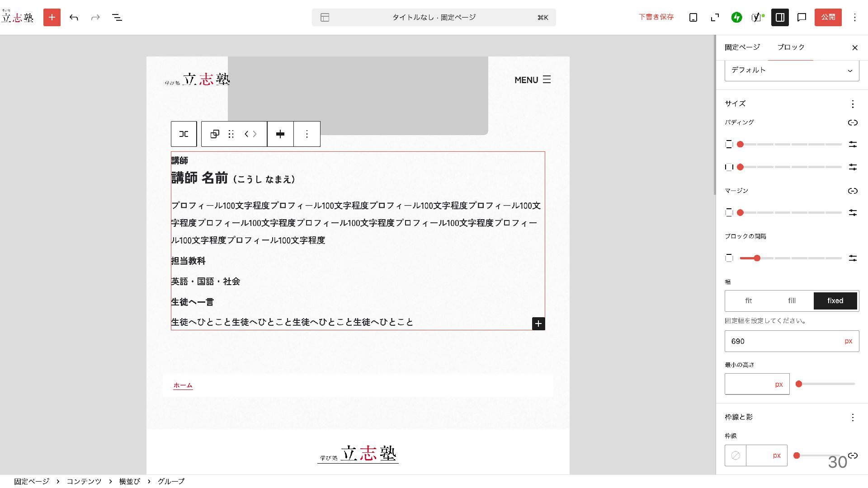Image resolution: width=868 pixels, height=488 pixels.
Task: Switch to the 固定ページ tab
Action: point(742,47)
